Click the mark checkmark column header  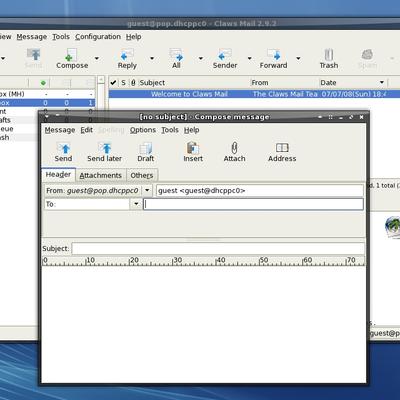pyautogui.click(x=113, y=82)
